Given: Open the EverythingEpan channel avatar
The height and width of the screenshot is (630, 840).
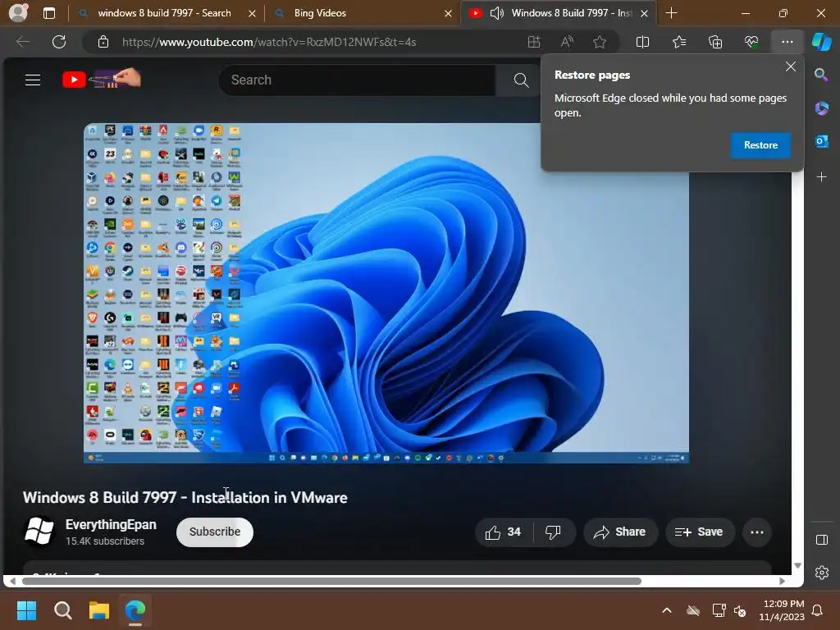Looking at the screenshot, I should (x=39, y=532).
